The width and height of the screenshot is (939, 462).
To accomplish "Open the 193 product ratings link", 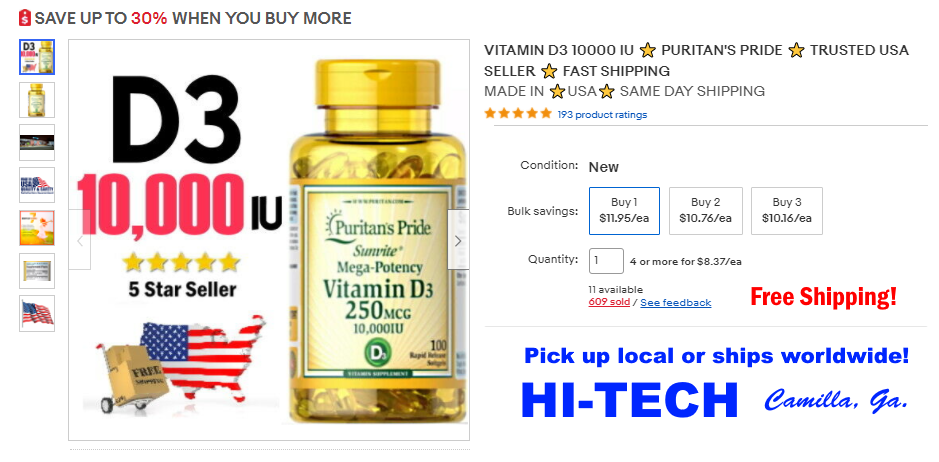I will 602,114.
